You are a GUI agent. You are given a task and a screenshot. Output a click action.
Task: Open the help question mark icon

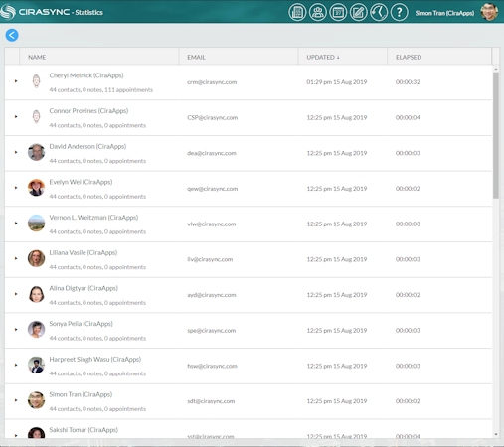pyautogui.click(x=400, y=13)
